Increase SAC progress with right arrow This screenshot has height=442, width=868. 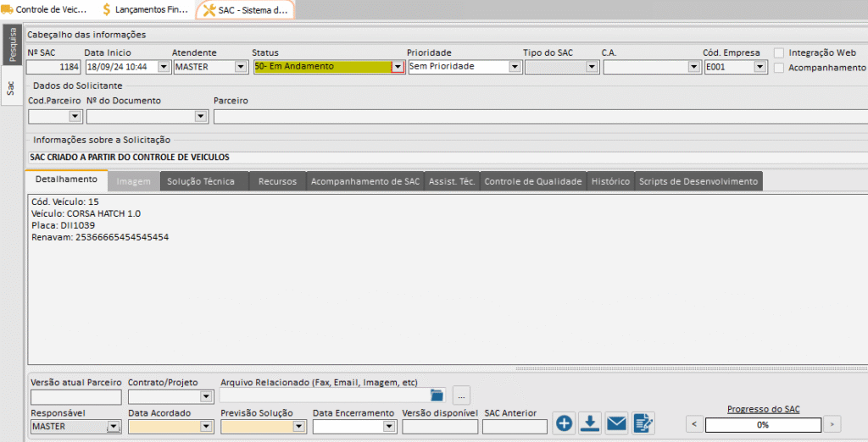tap(832, 425)
